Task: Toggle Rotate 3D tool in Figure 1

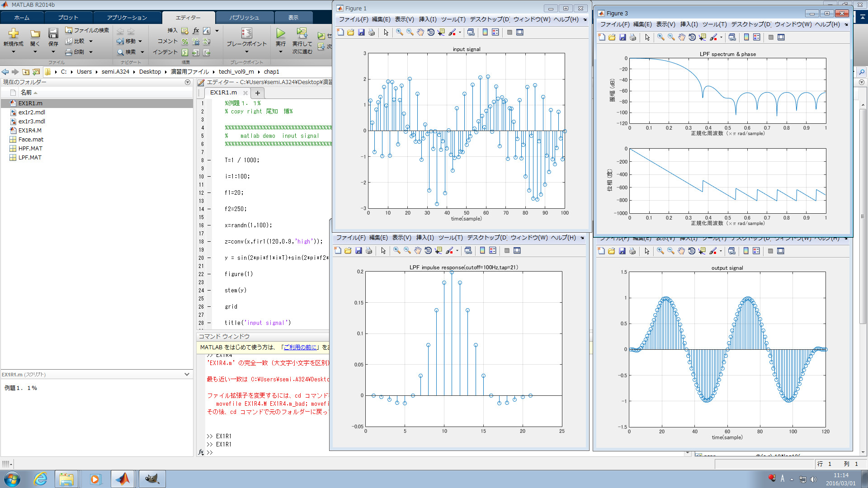Action: click(x=431, y=32)
